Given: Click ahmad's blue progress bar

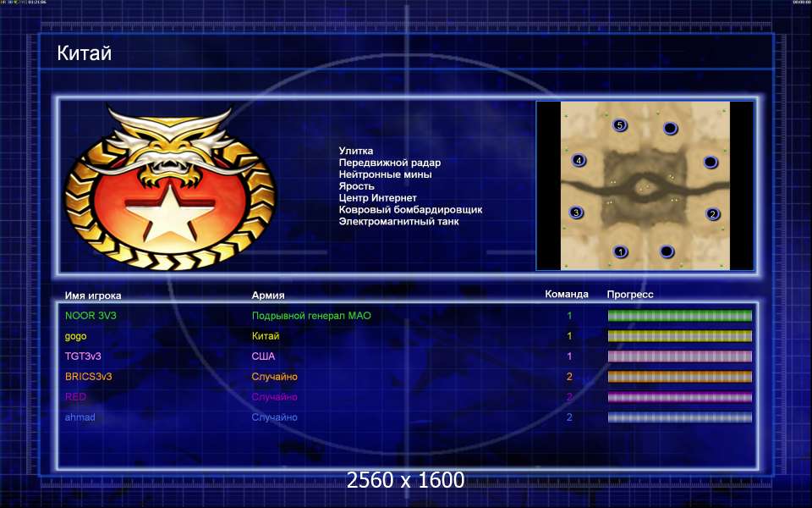Looking at the screenshot, I should tap(680, 417).
